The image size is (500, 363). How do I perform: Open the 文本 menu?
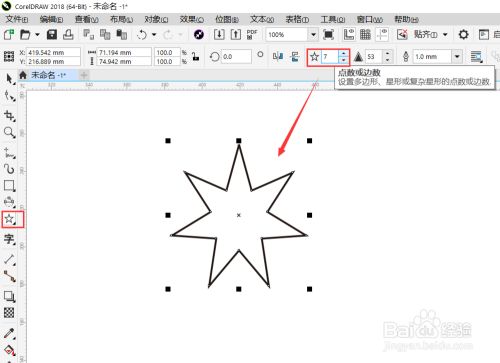coord(262,19)
